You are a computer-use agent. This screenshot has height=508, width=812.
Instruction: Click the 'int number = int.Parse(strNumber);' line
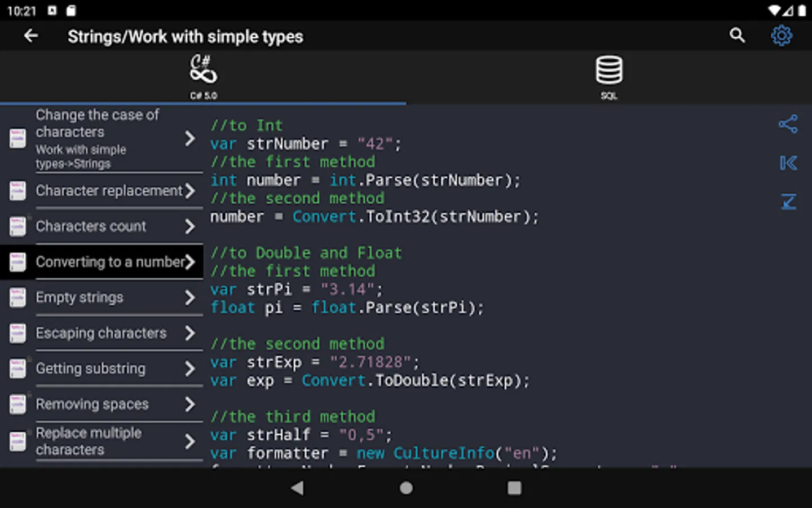tap(365, 180)
